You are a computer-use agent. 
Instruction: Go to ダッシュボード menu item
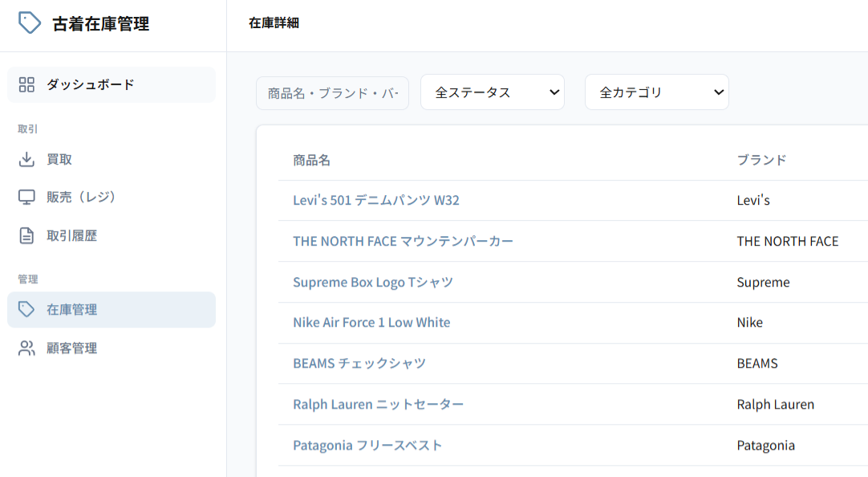[90, 84]
